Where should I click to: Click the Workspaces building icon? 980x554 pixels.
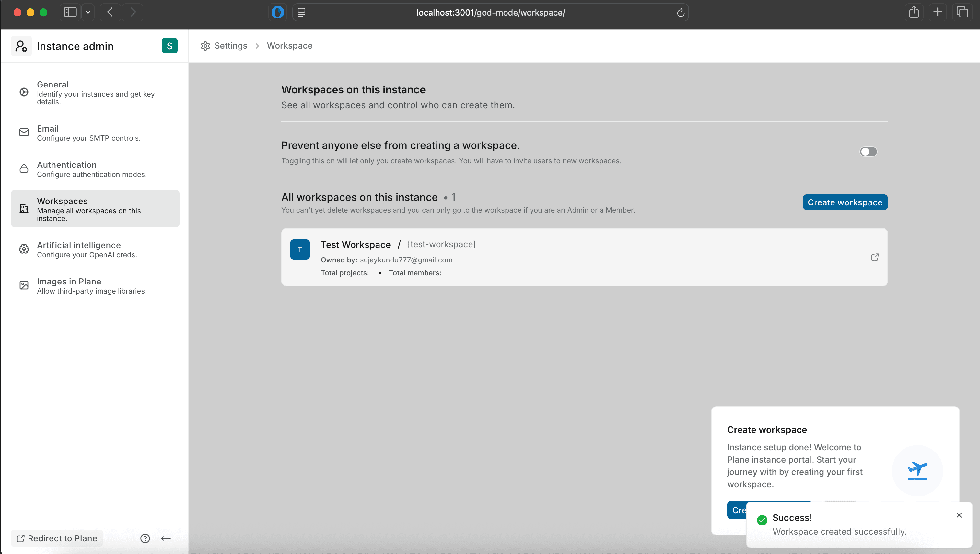[24, 209]
